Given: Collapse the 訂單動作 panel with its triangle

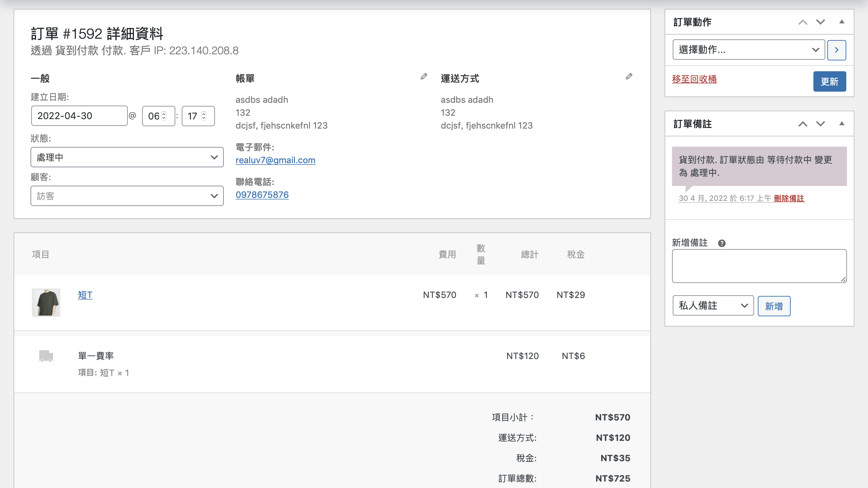Looking at the screenshot, I should pos(842,22).
